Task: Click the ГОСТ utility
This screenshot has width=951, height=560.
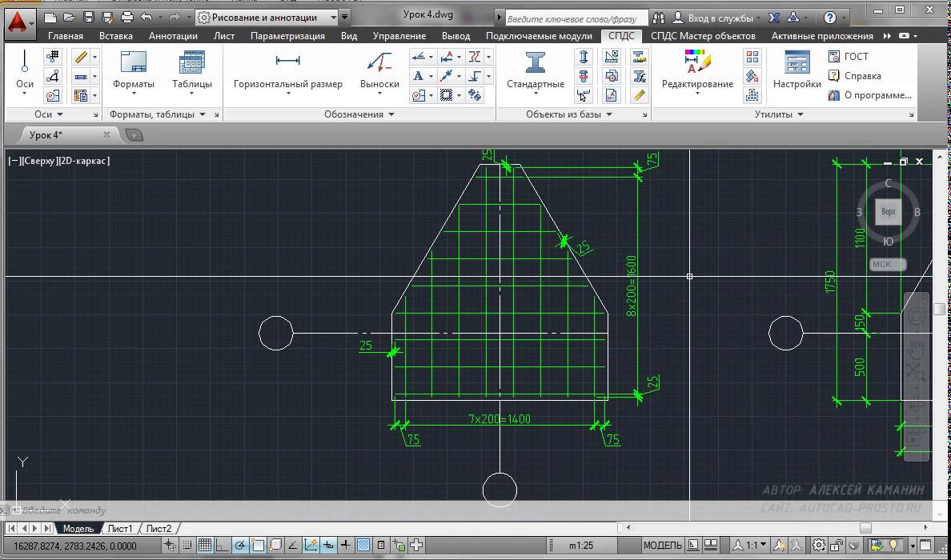Action: [849, 56]
